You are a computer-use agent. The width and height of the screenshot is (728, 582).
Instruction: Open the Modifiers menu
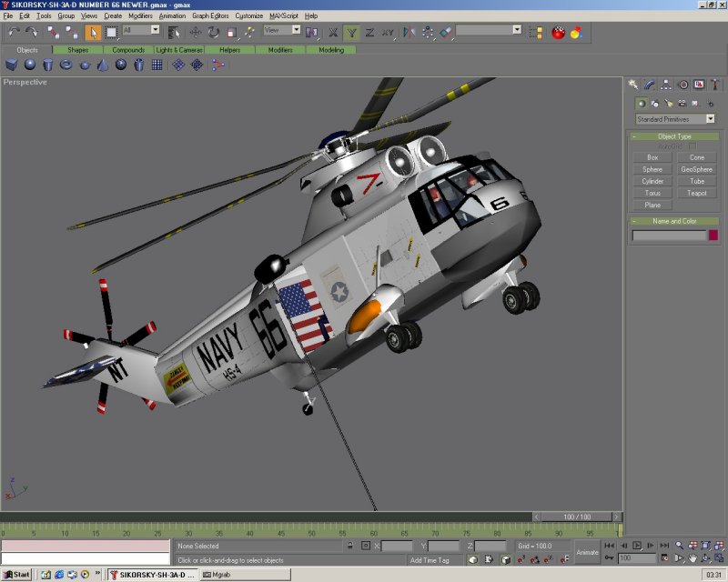point(140,16)
